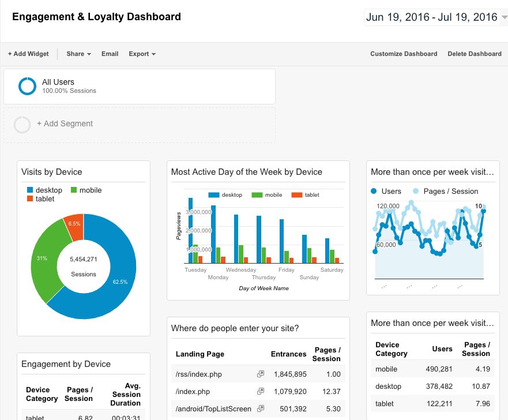Screen dimensions: 508x420
Task: Click the empty circle beside Add Segment
Action: (22, 125)
